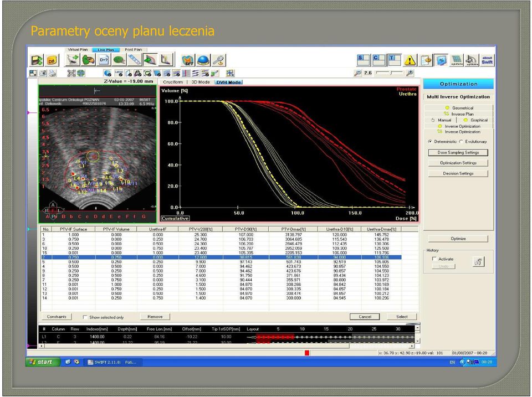Viewport: 532px width, 397px height.
Task: Select the Evolutionary radio button
Action: pos(461,141)
